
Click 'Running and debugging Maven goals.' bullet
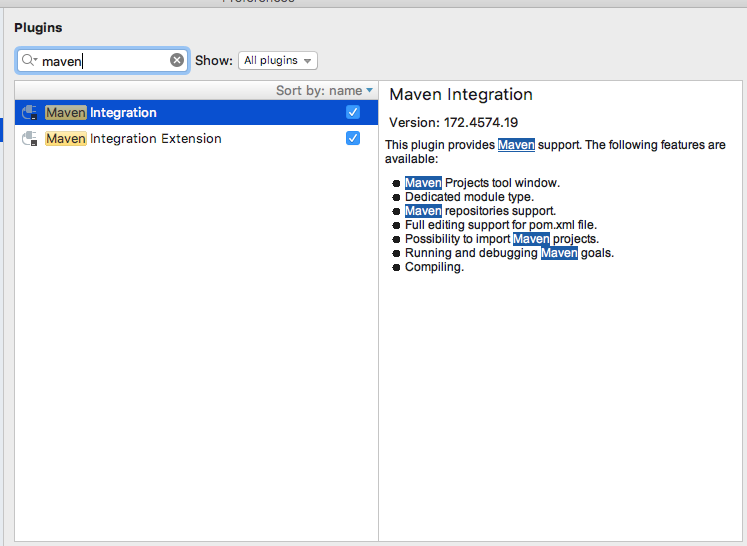pos(509,253)
